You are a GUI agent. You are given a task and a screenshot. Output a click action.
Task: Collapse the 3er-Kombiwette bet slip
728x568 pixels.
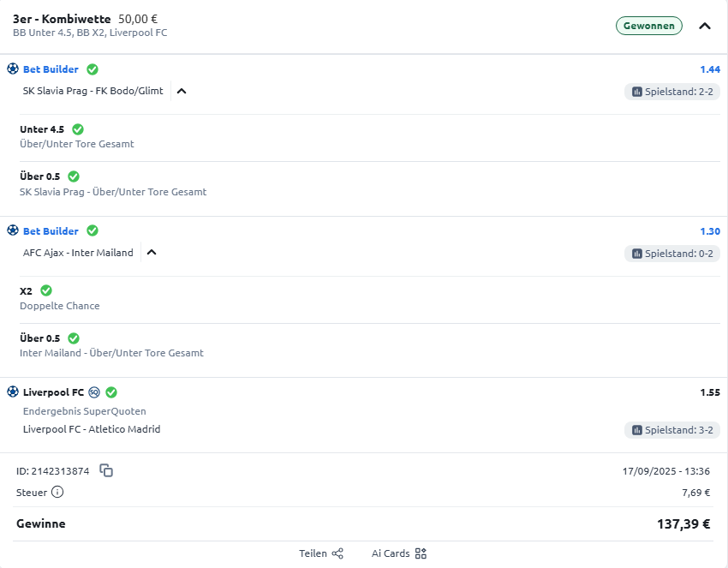(704, 26)
